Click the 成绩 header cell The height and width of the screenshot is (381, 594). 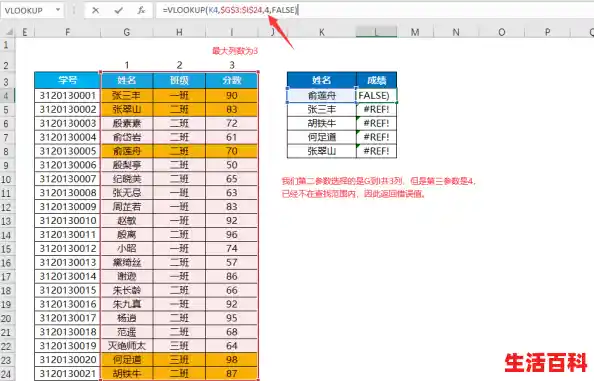376,80
